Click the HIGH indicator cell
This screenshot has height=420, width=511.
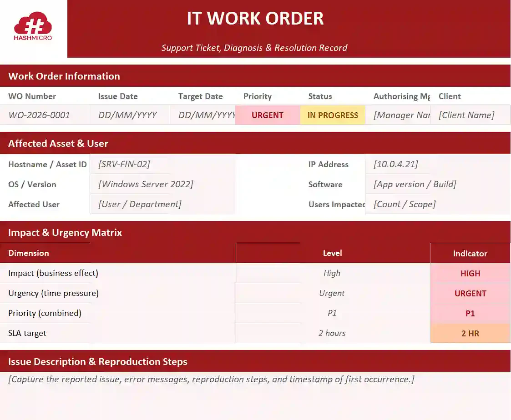(470, 273)
